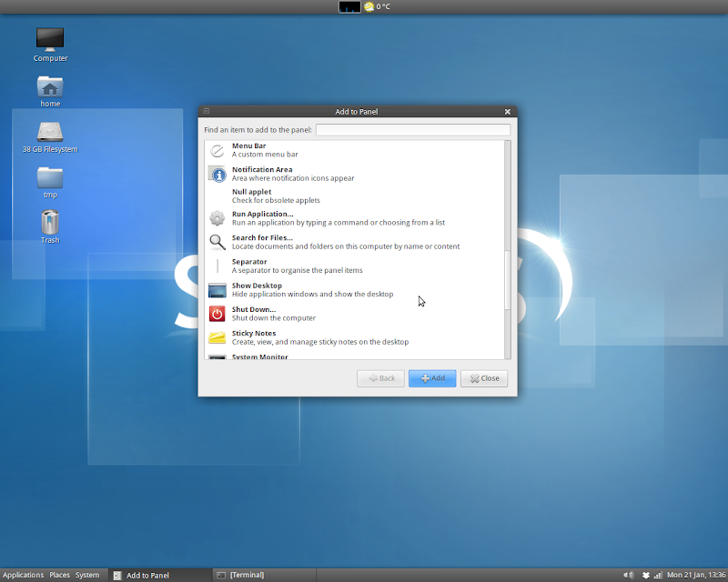Pick the red Shut Down icon
The image size is (728, 582).
[x=217, y=314]
